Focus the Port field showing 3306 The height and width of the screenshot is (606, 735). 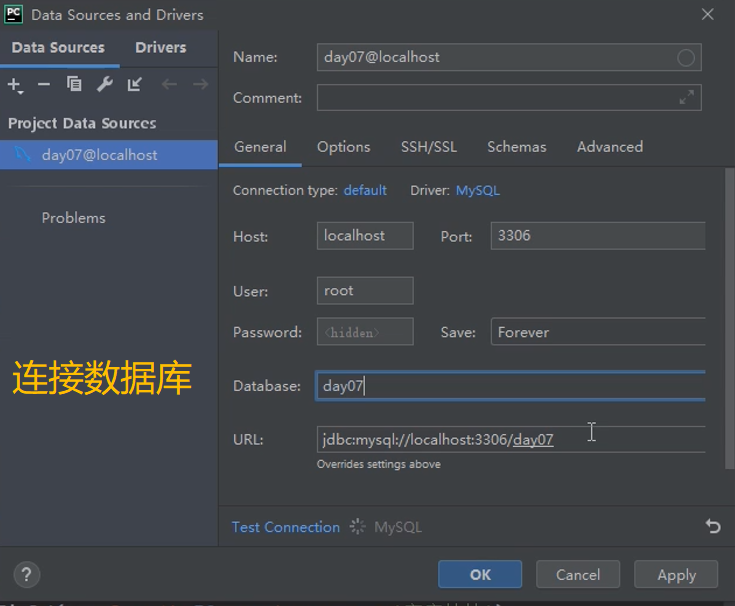point(598,236)
